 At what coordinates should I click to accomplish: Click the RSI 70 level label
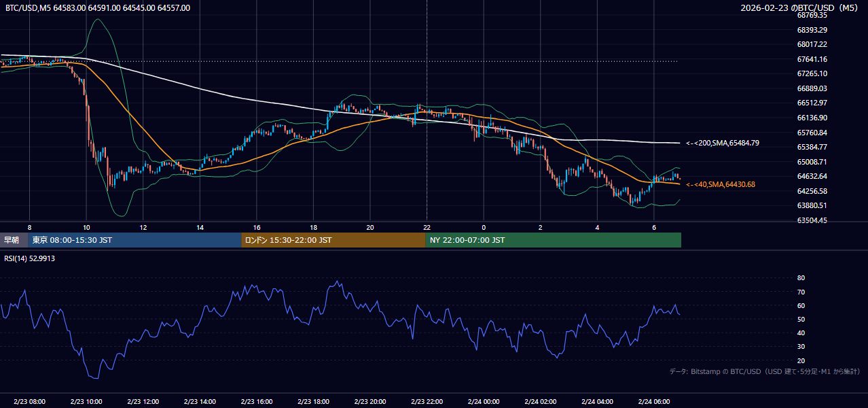point(801,292)
